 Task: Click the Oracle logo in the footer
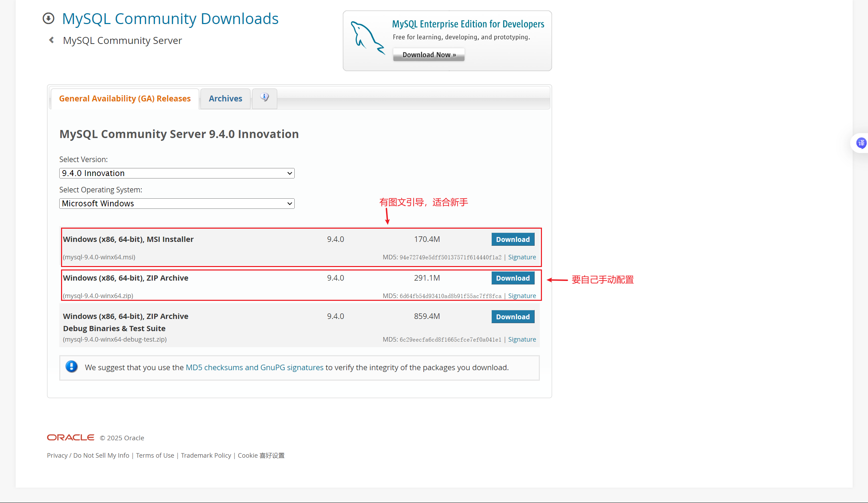coord(71,437)
